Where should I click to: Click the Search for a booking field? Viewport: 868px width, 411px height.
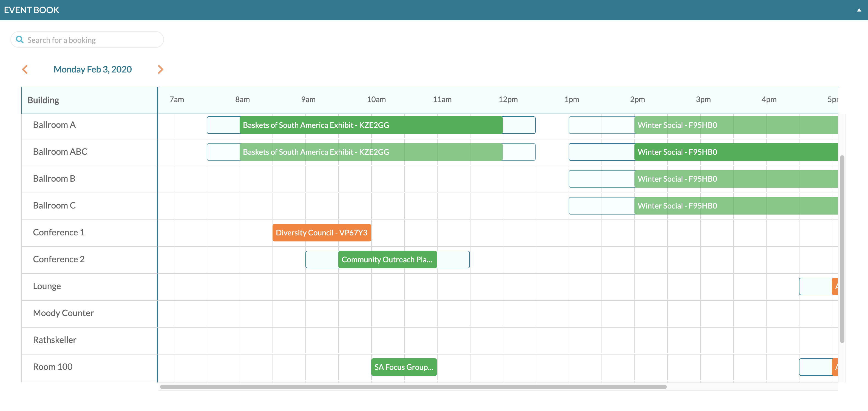(x=91, y=40)
